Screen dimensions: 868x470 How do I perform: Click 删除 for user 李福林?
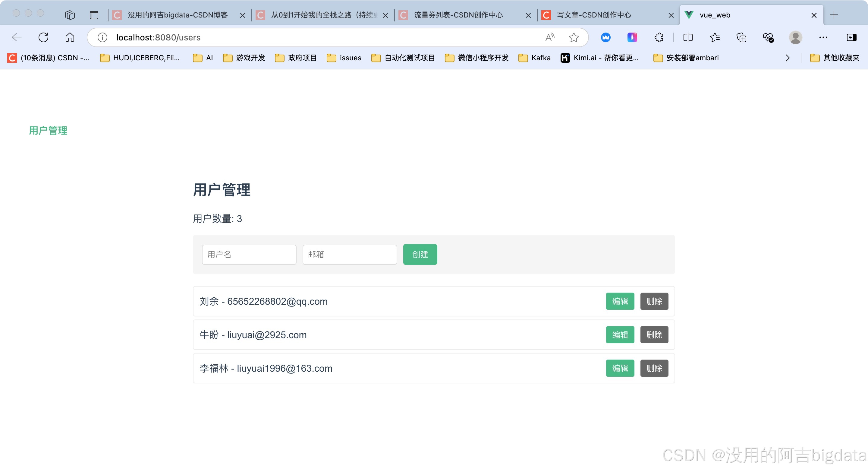[654, 368]
